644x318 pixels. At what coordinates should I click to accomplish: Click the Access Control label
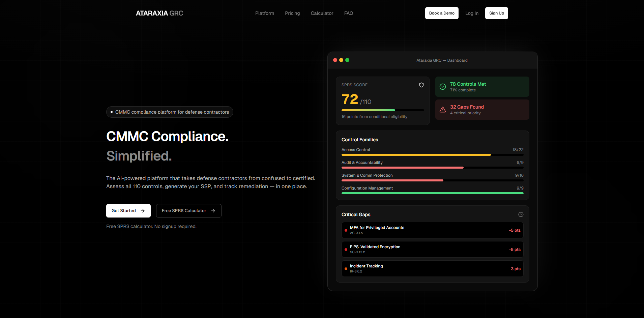356,150
